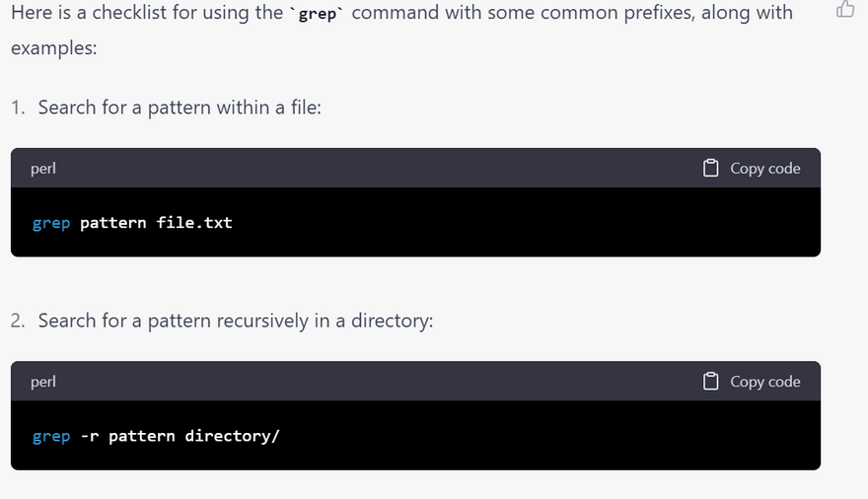Click the perl label above file.txt code
The image size is (868, 499).
point(43,169)
